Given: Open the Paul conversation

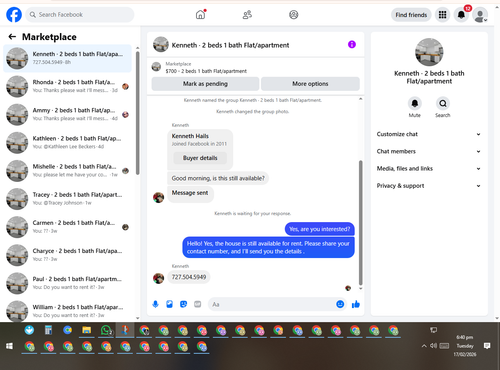Looking at the screenshot, I should point(67,283).
